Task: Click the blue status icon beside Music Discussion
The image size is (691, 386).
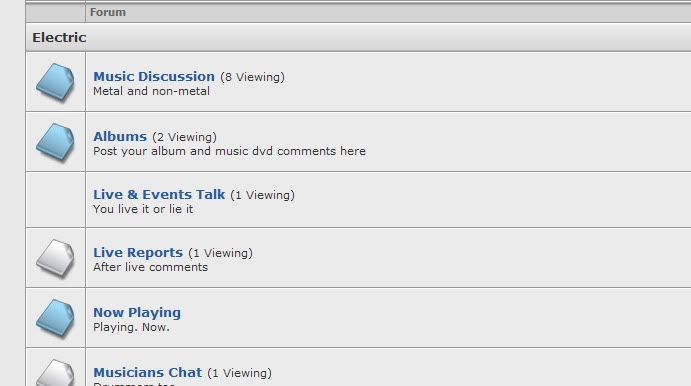Action: tap(55, 82)
